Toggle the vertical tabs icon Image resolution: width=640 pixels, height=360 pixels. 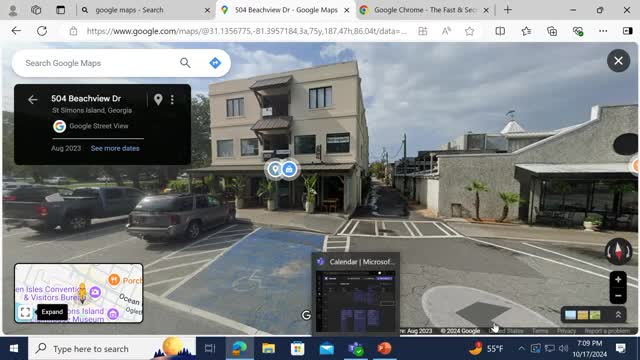pyautogui.click(x=60, y=10)
